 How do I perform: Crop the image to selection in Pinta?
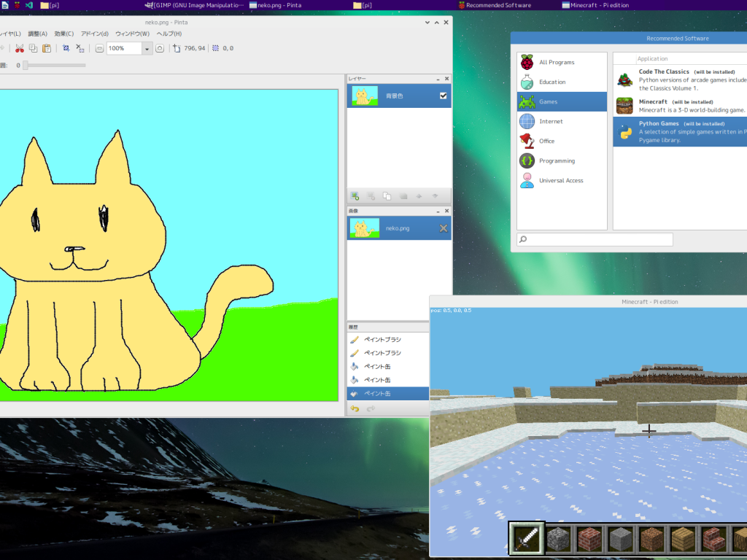(66, 48)
